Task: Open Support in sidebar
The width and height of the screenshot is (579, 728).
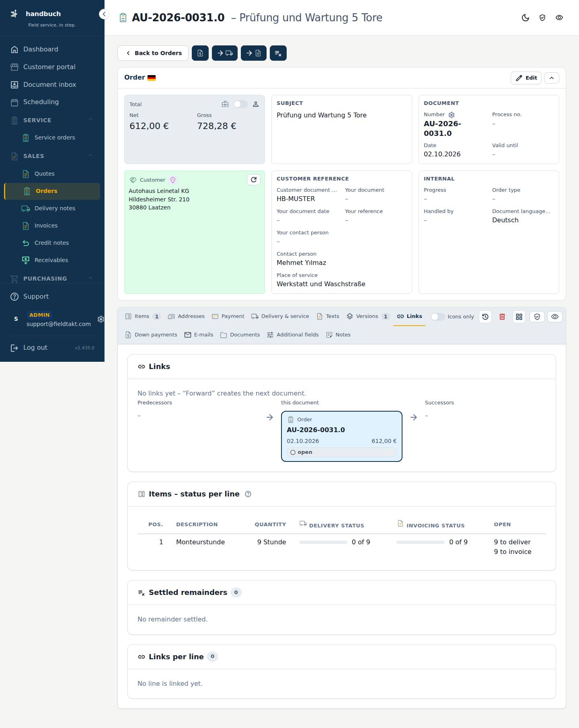Action: pos(52,296)
